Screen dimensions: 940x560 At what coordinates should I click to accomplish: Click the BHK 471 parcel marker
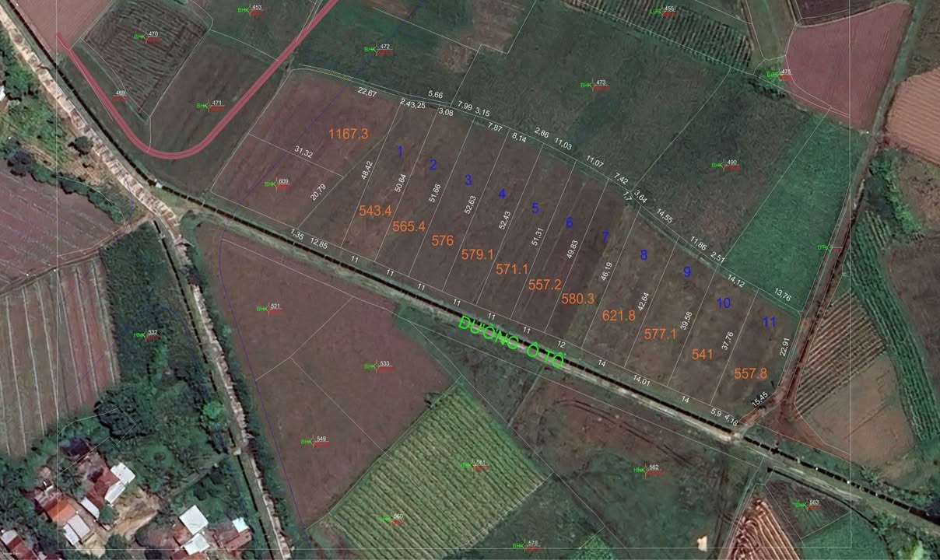pos(210,105)
